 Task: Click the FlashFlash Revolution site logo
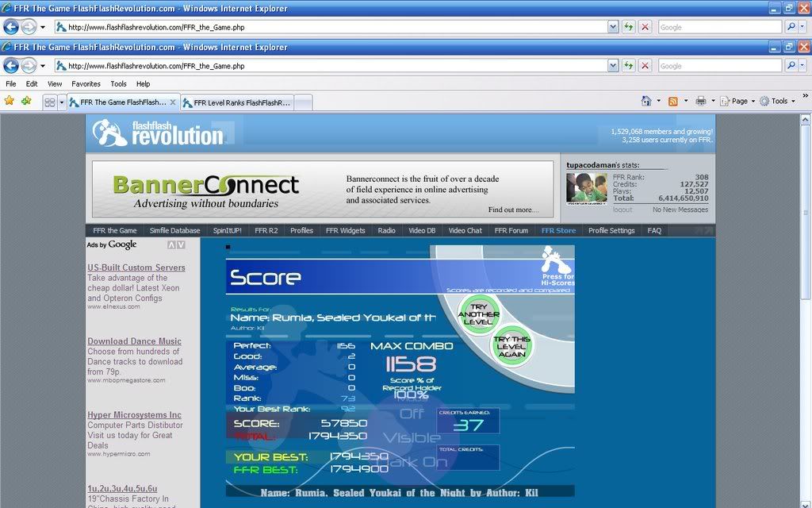(x=159, y=133)
